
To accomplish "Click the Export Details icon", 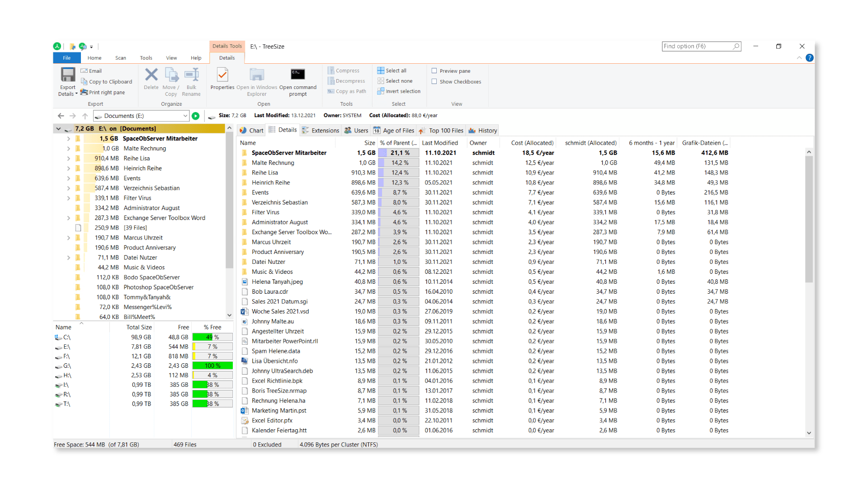I will tap(68, 75).
